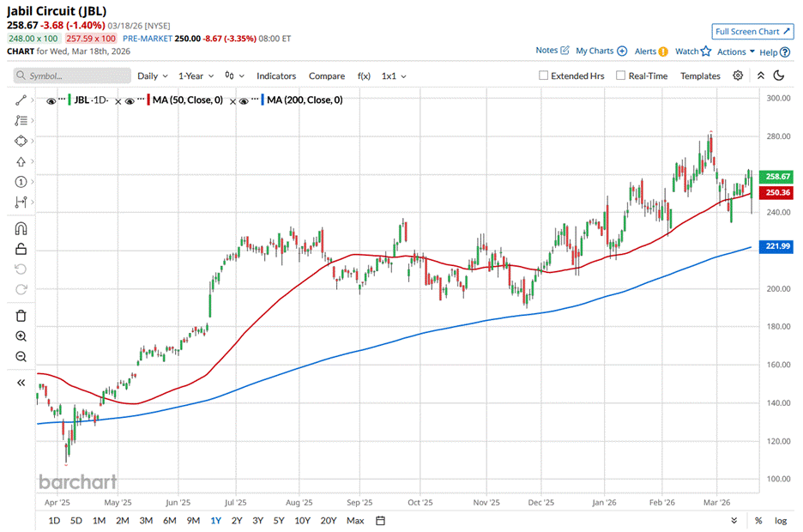This screenshot has width=803, height=532.
Task: Open the Alerts bell icon
Action: [663, 51]
